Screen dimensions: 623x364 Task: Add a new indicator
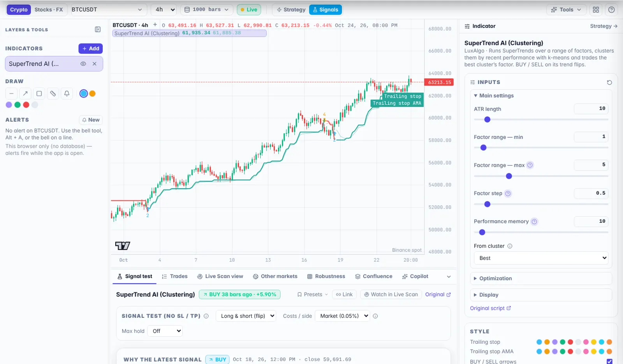91,49
